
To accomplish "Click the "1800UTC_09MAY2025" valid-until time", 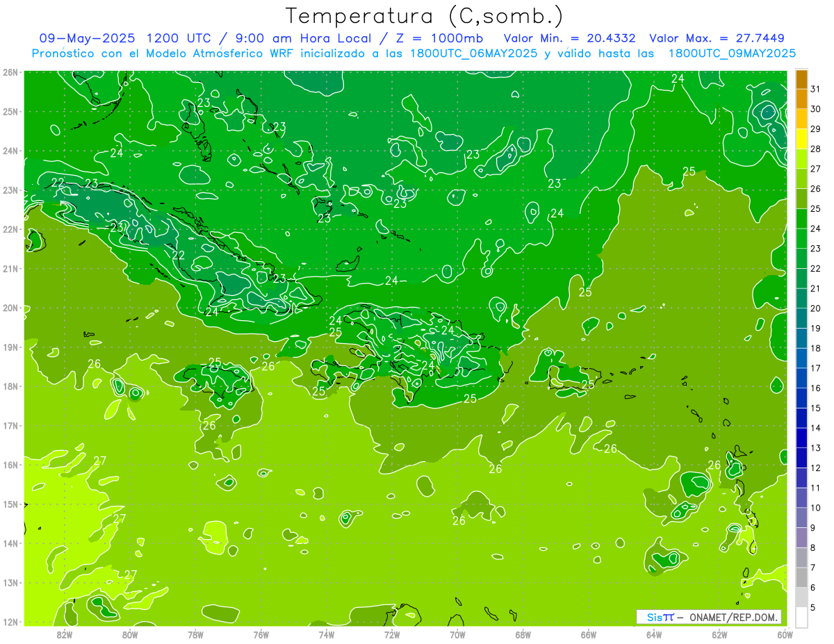I will (732, 53).
